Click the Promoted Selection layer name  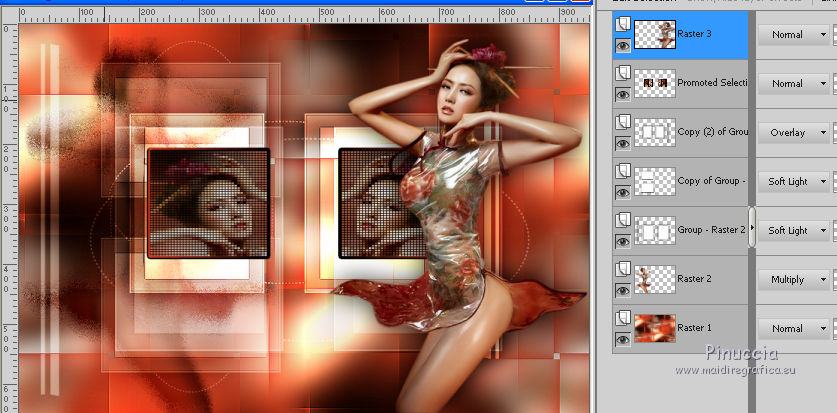[x=712, y=83]
